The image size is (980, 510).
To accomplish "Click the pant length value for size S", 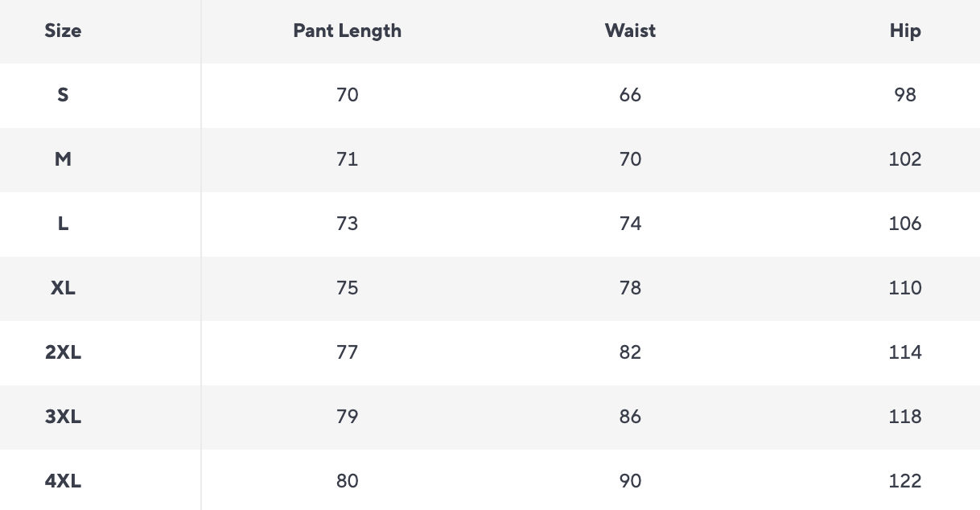I will (x=347, y=95).
